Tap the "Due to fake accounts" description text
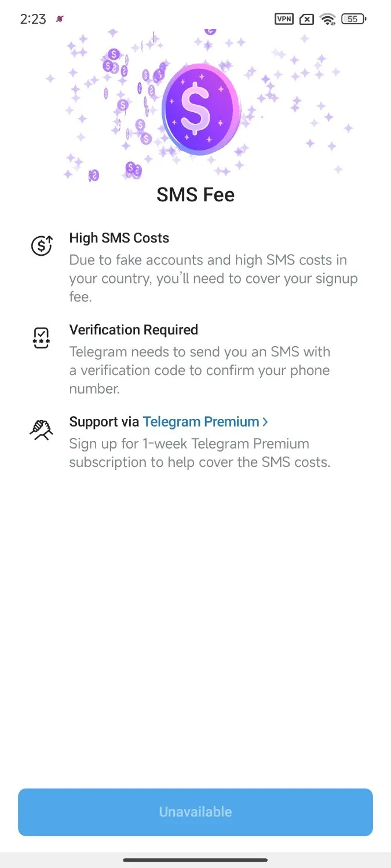This screenshot has height=868, width=391. (x=213, y=278)
